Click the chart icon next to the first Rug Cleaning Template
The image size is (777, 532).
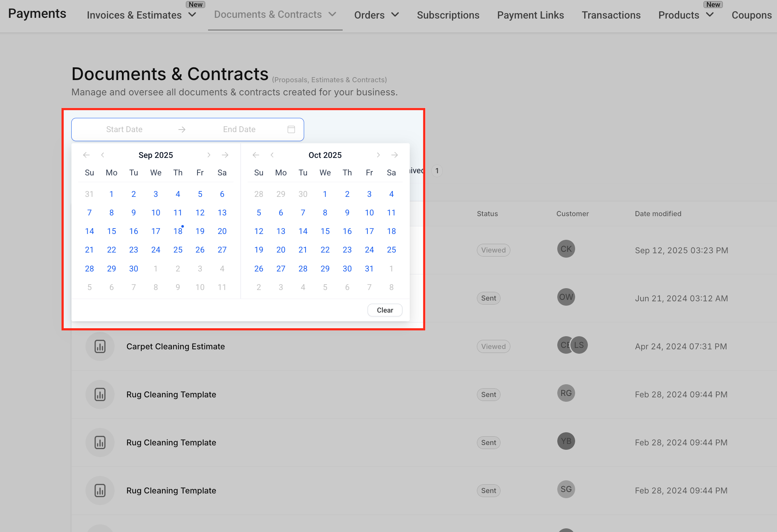pos(100,394)
